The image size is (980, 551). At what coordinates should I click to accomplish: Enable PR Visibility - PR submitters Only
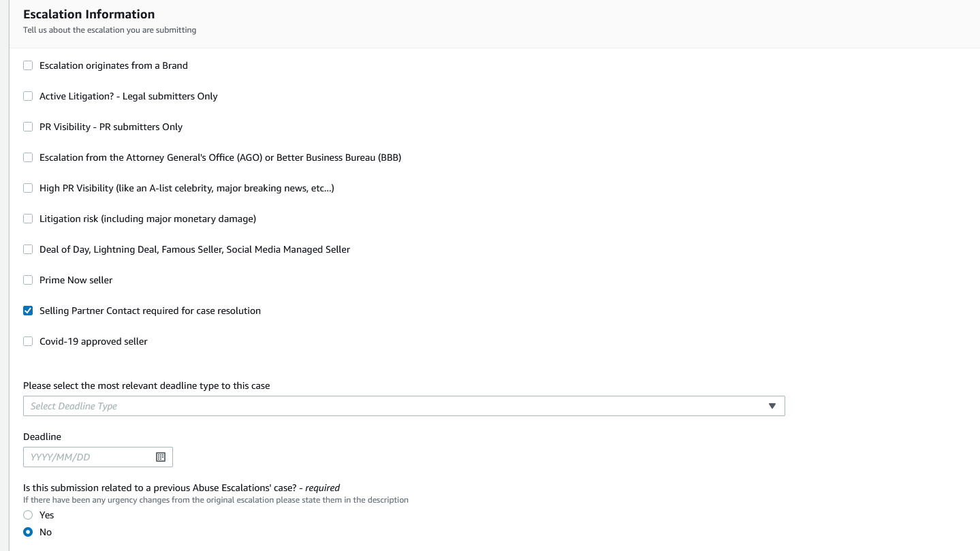28,127
